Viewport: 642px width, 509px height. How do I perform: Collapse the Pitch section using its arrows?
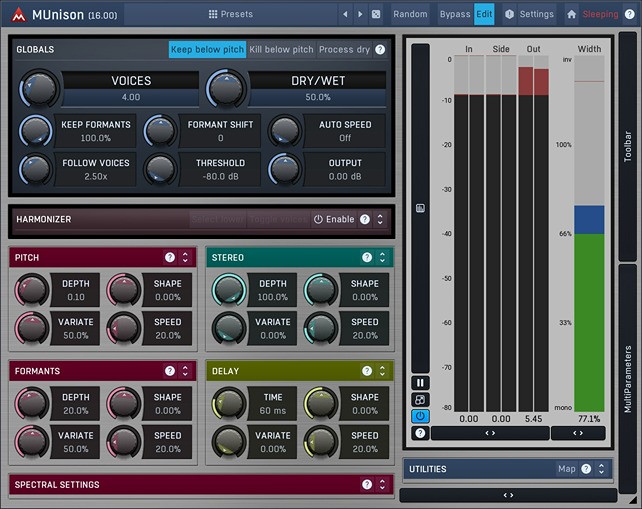point(185,258)
